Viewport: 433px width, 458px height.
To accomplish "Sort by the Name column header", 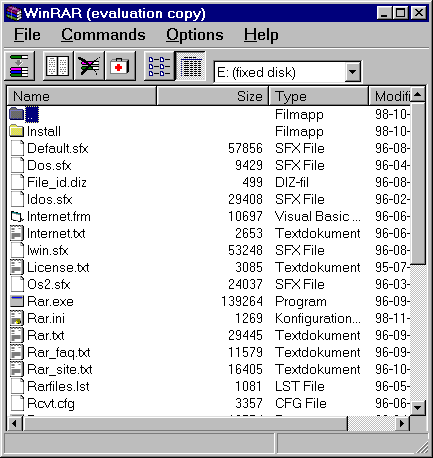I will tap(82, 96).
